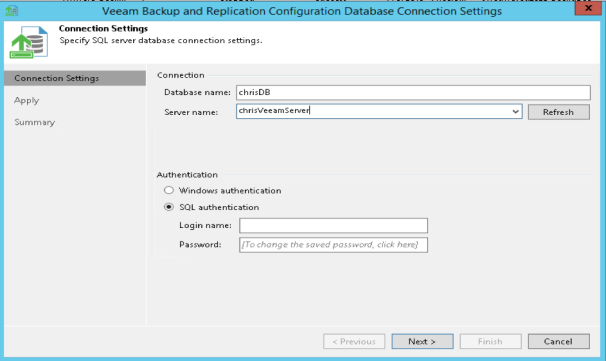The width and height of the screenshot is (606, 361).
Task: Click the Refresh button
Action: (558, 112)
